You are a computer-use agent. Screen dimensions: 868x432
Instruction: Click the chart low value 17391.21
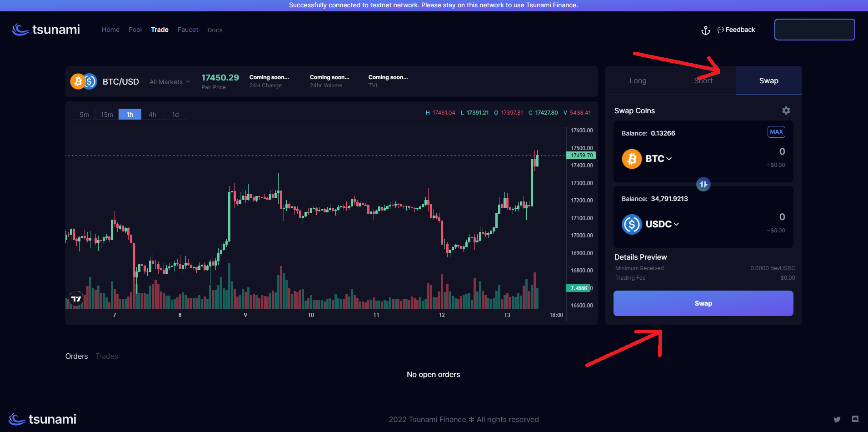coord(478,113)
